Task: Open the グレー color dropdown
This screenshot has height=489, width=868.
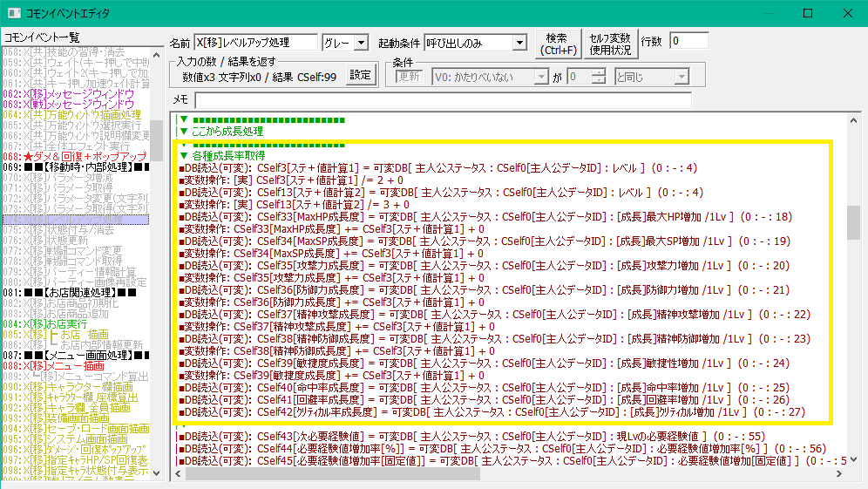Action: 361,43
